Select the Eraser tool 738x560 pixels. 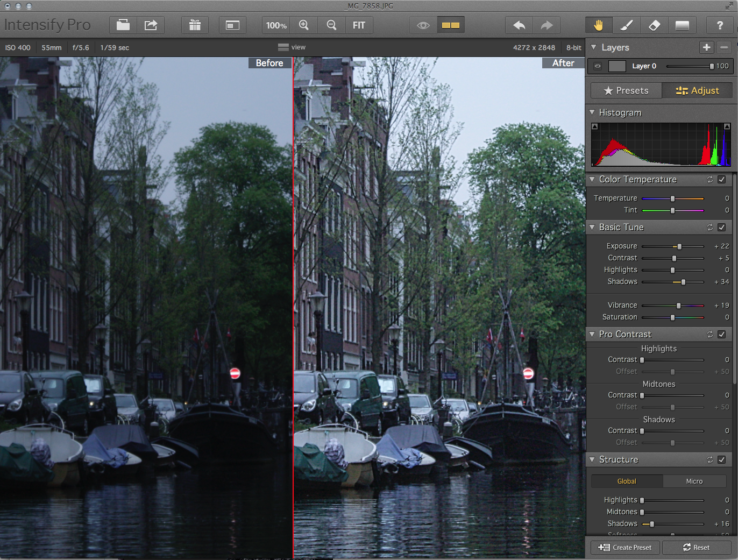pos(654,25)
